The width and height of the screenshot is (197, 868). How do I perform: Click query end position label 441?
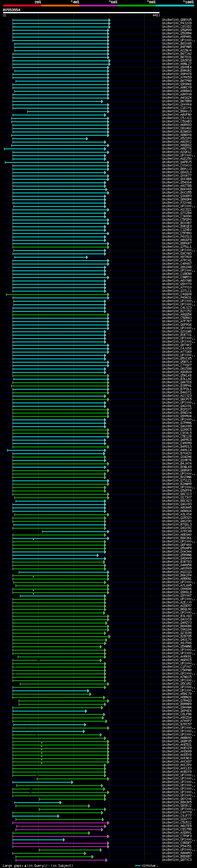155,15
